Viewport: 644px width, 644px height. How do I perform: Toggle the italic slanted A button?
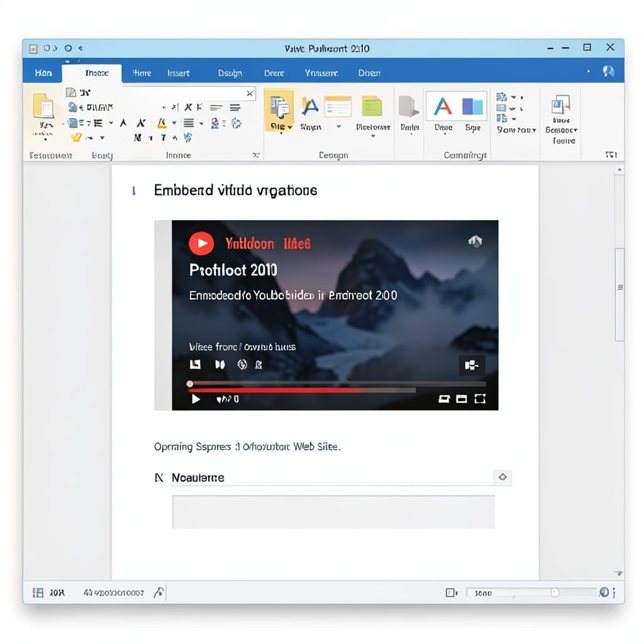tap(141, 123)
